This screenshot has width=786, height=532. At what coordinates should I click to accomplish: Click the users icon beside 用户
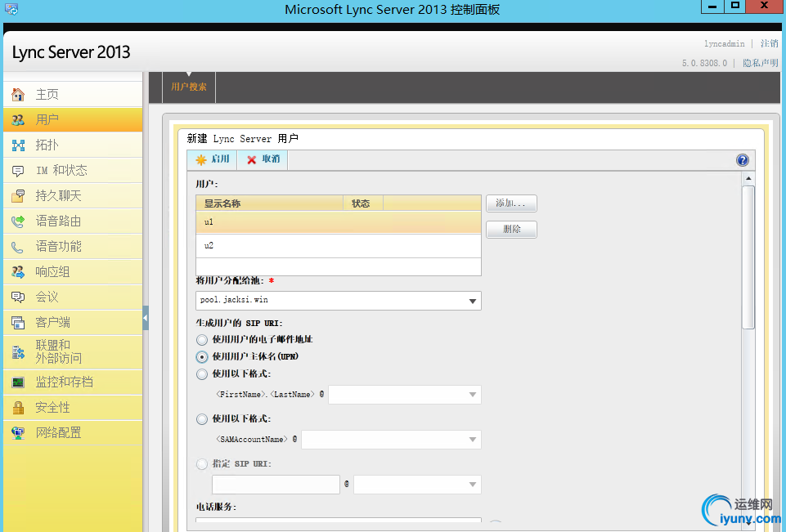pos(18,120)
